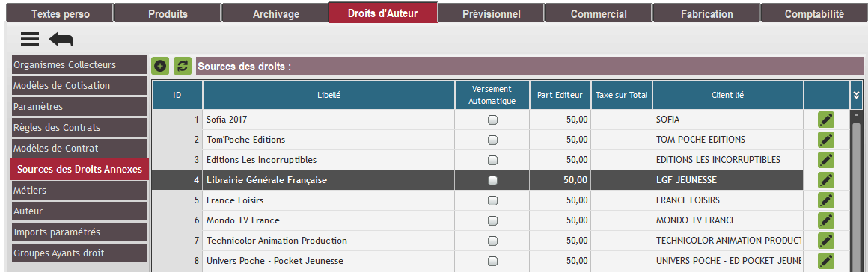Open Modèles de Contrat in sidebar
This screenshot has width=868, height=272.
click(x=79, y=148)
